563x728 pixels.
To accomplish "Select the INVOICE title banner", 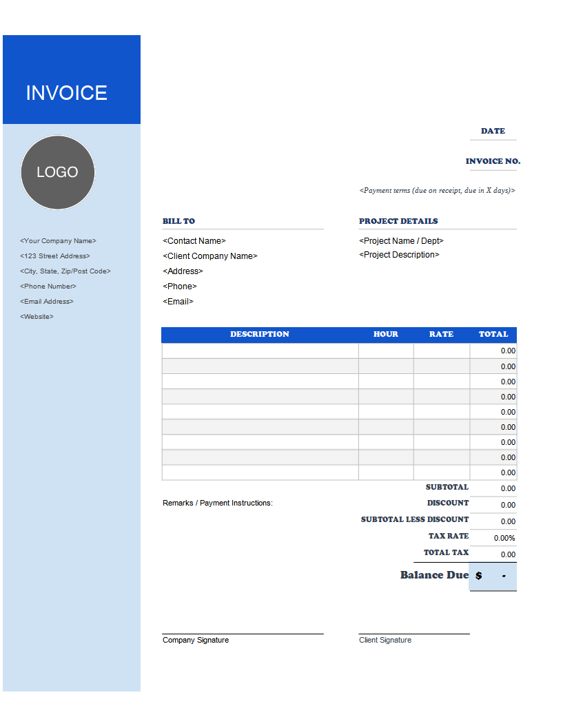I will (72, 79).
